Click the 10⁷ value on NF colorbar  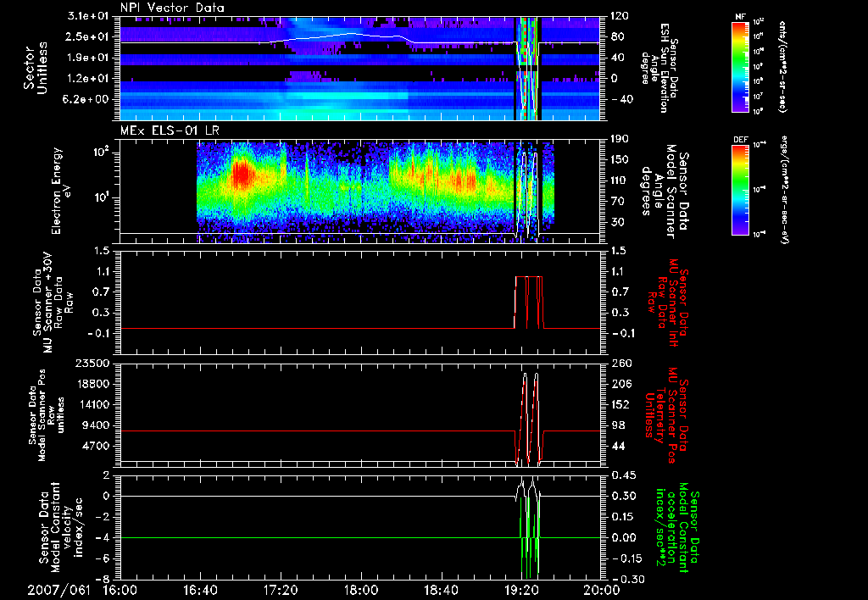[x=759, y=97]
